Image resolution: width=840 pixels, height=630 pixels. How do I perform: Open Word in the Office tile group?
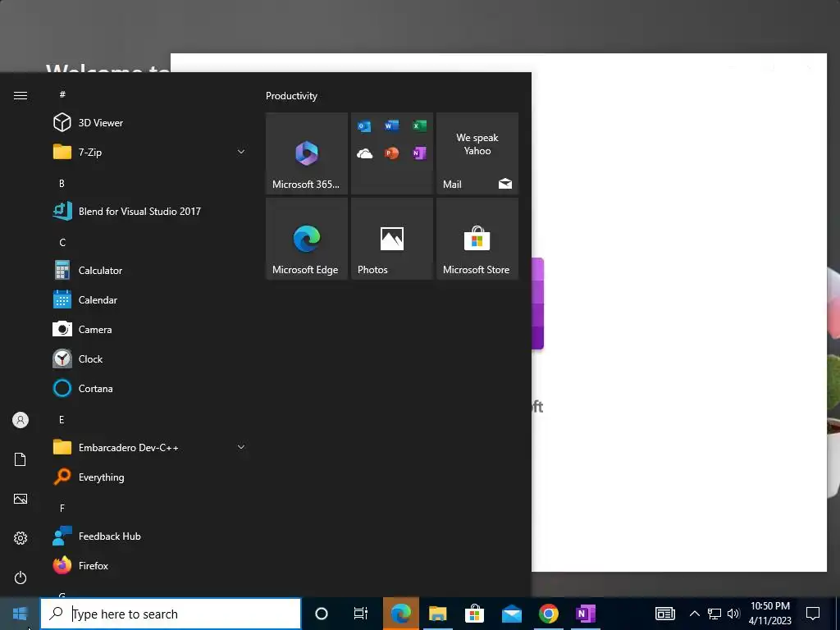[x=391, y=126]
